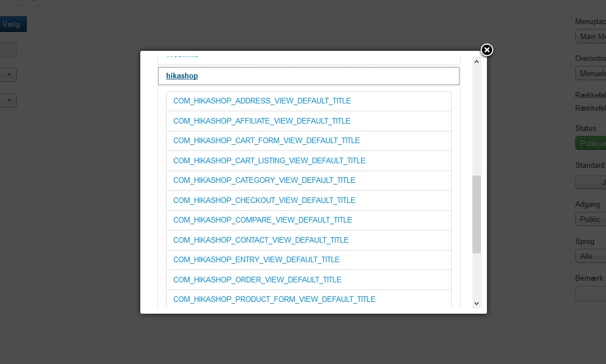Pick COM_HIKASHOP_ENTRY_VIEW_DEFAULT_TITLE
The image size is (606, 364).
tap(256, 259)
